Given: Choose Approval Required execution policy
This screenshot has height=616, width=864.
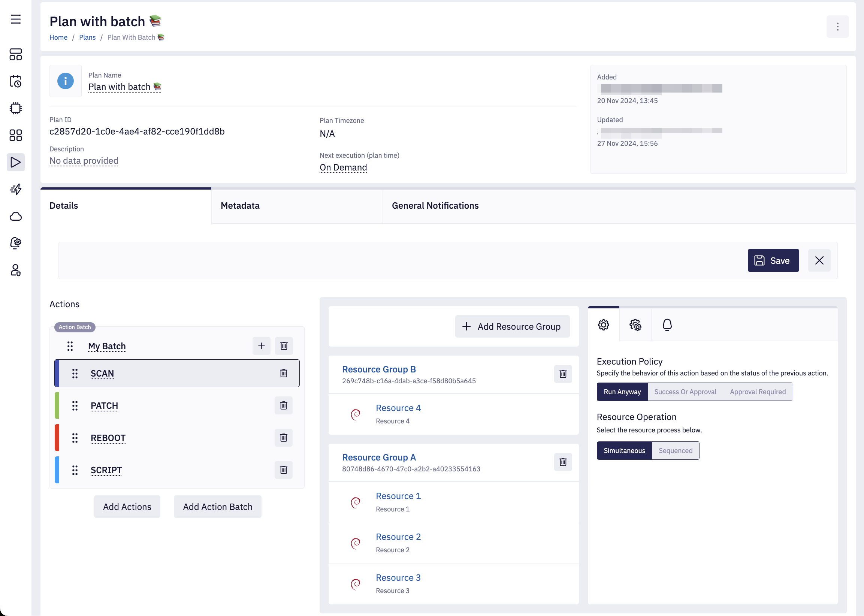Looking at the screenshot, I should (758, 392).
